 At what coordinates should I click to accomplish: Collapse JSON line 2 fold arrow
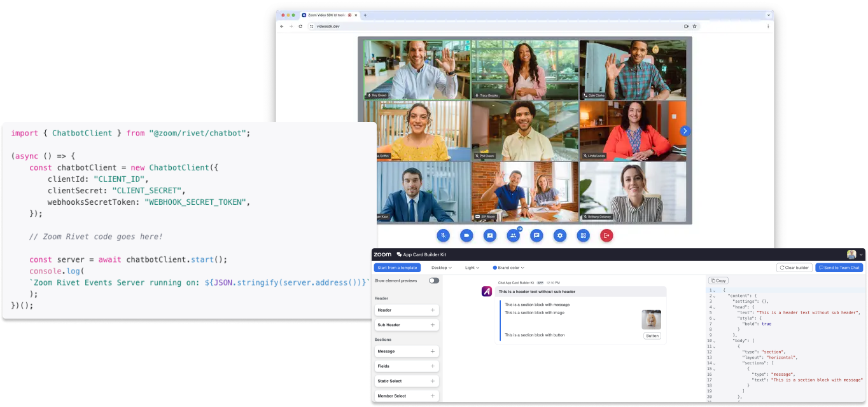coord(715,296)
